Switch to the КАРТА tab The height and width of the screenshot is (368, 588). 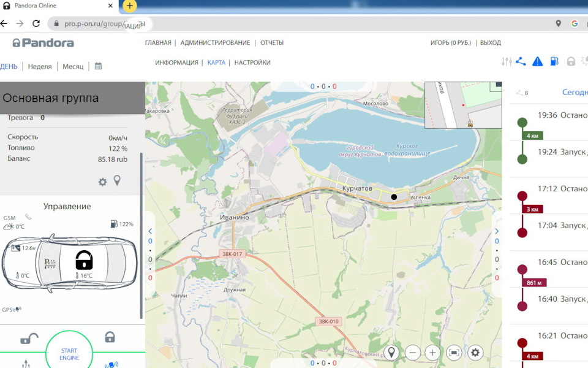[x=216, y=63]
